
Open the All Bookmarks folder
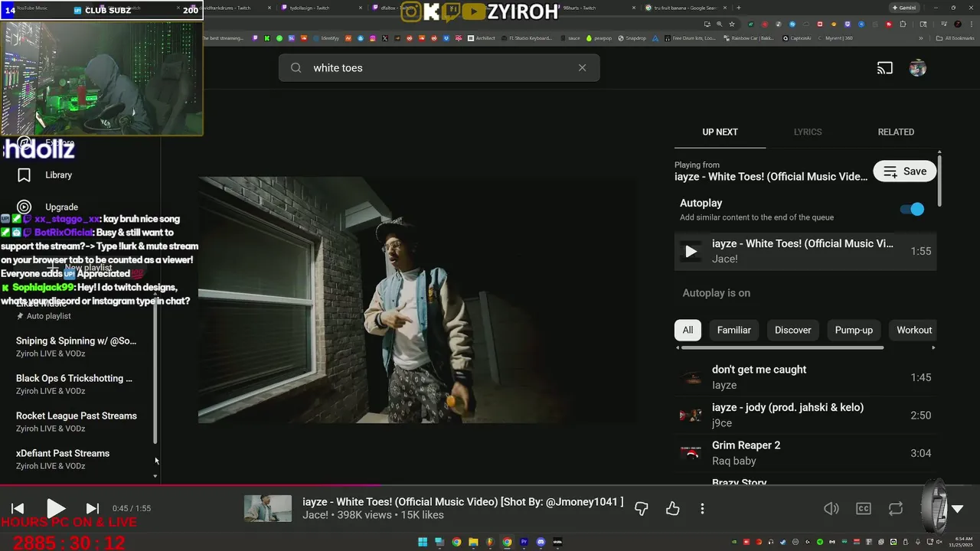[955, 37]
